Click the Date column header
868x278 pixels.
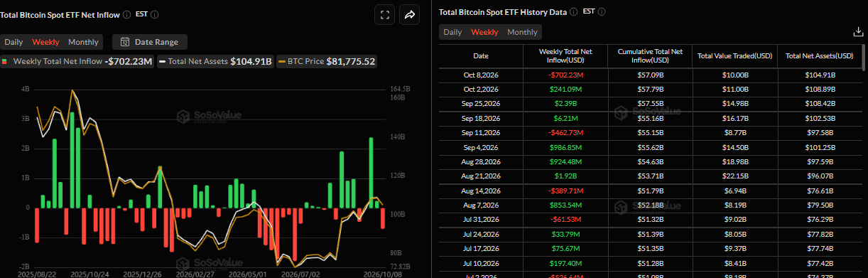pos(481,55)
